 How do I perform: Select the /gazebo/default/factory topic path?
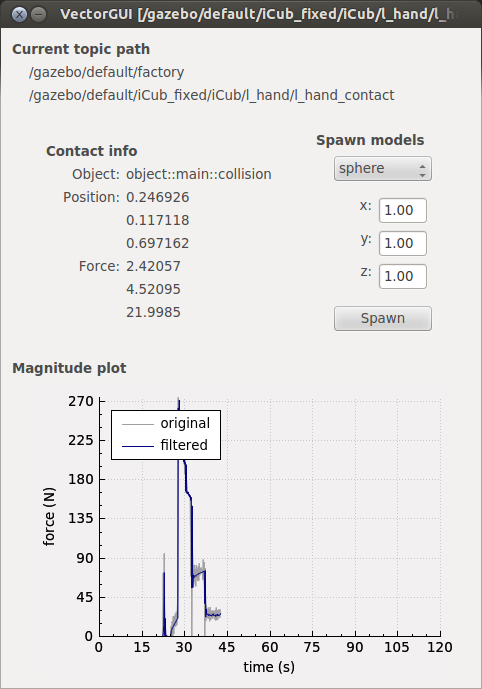tap(106, 72)
